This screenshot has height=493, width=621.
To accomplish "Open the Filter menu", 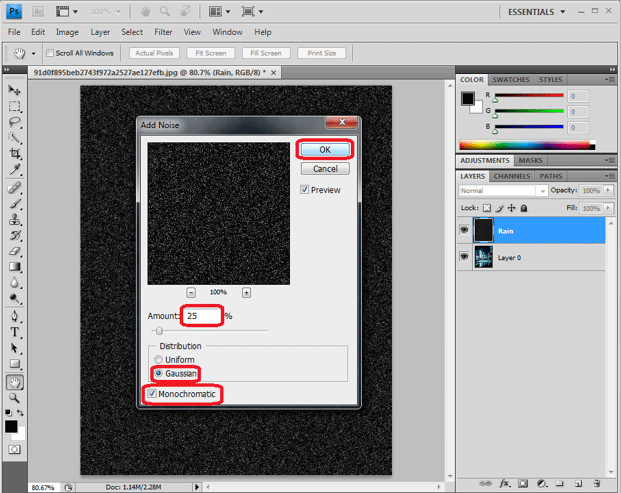I will 163,32.
